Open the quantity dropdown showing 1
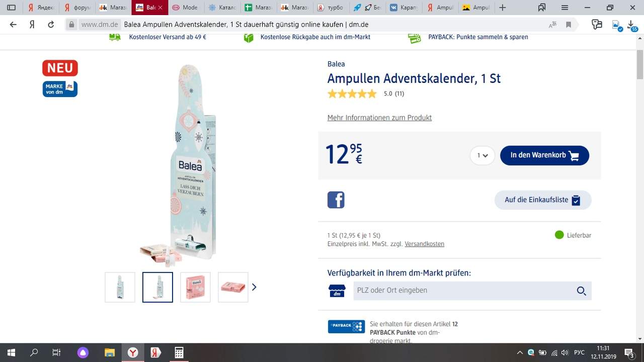This screenshot has width=644, height=362. (x=482, y=155)
